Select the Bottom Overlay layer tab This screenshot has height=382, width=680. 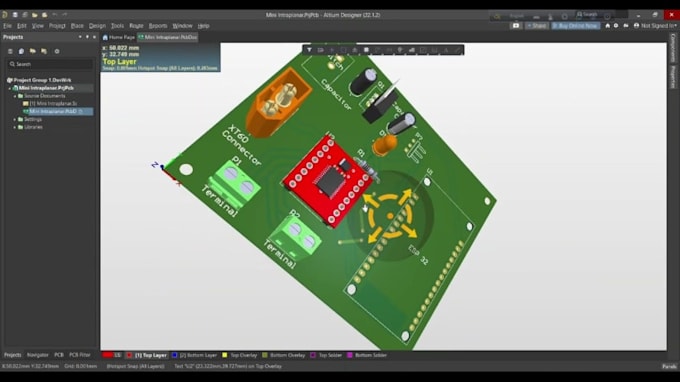[284, 355]
